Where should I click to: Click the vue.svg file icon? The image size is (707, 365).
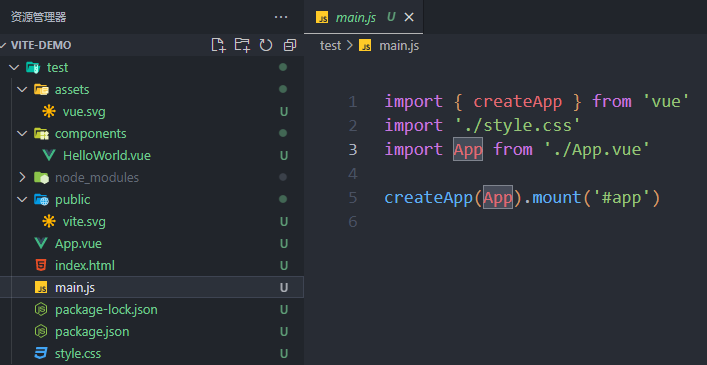point(49,111)
